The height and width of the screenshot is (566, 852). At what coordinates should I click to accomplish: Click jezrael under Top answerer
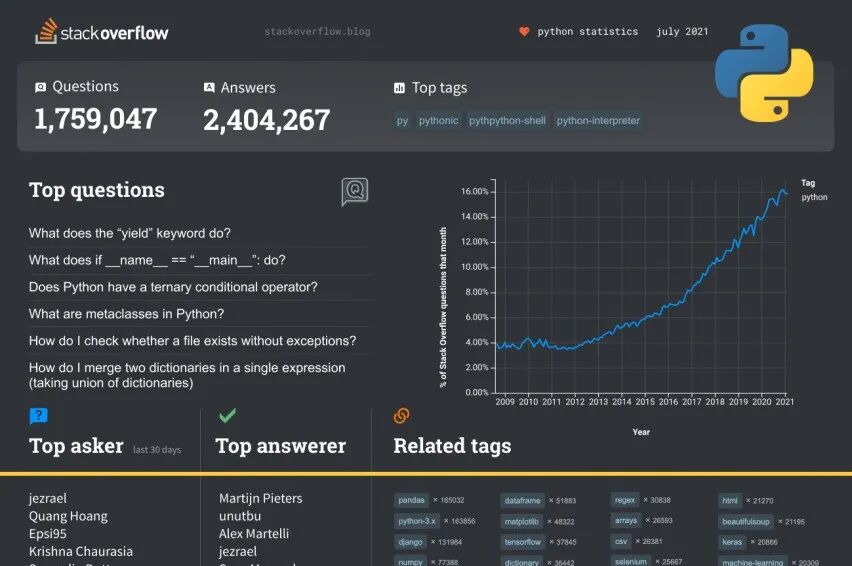238,551
